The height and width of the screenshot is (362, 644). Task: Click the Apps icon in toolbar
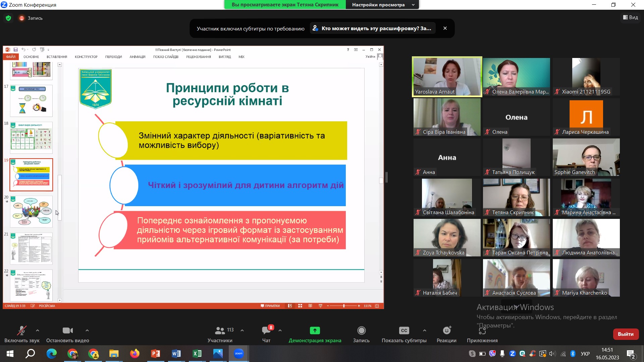click(x=482, y=330)
